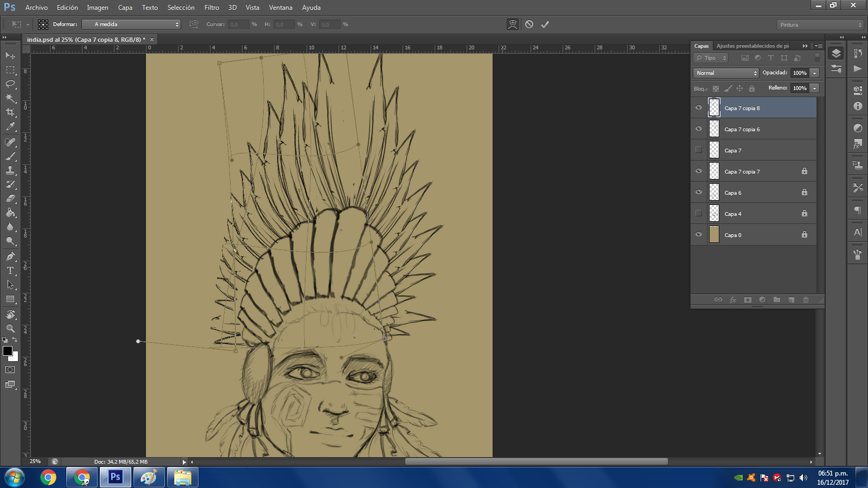The image size is (868, 488).
Task: Open the Layers panel options menu
Action: [x=819, y=46]
